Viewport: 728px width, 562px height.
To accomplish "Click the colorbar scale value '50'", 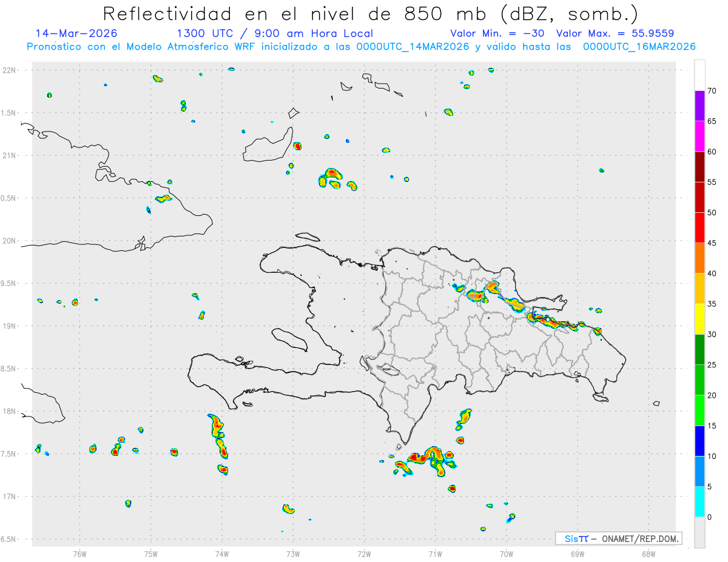I will [x=712, y=213].
